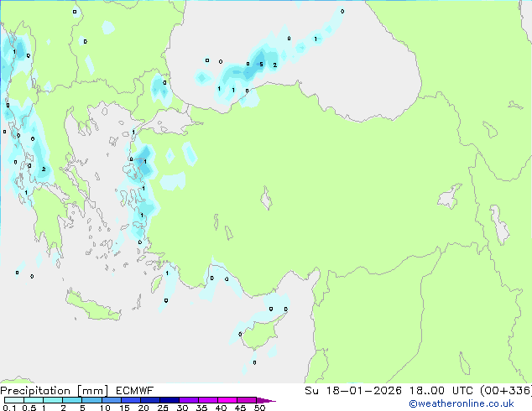Viewport: 532px width, 411px height.
Task: Click the legend swatch between 2 and 5
Action: coord(72,400)
